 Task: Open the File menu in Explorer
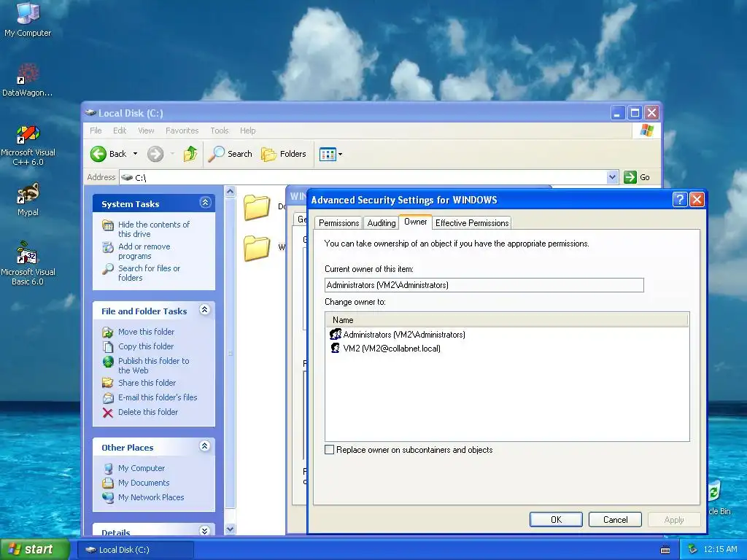pyautogui.click(x=96, y=131)
